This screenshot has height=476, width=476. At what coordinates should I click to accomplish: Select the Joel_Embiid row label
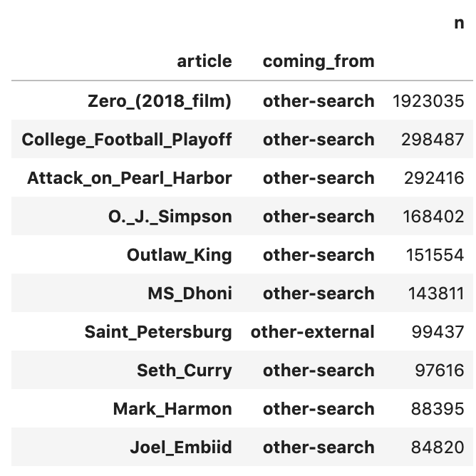click(181, 447)
